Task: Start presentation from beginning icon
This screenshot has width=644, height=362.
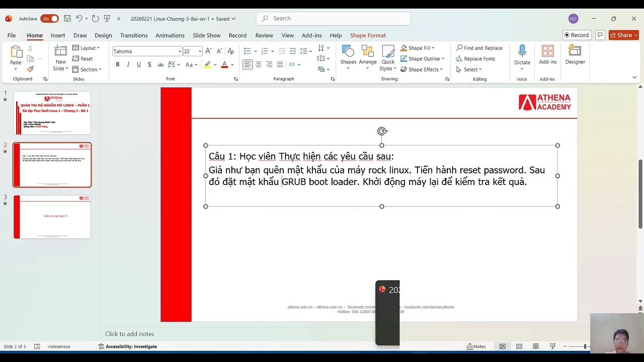Action: point(107,19)
